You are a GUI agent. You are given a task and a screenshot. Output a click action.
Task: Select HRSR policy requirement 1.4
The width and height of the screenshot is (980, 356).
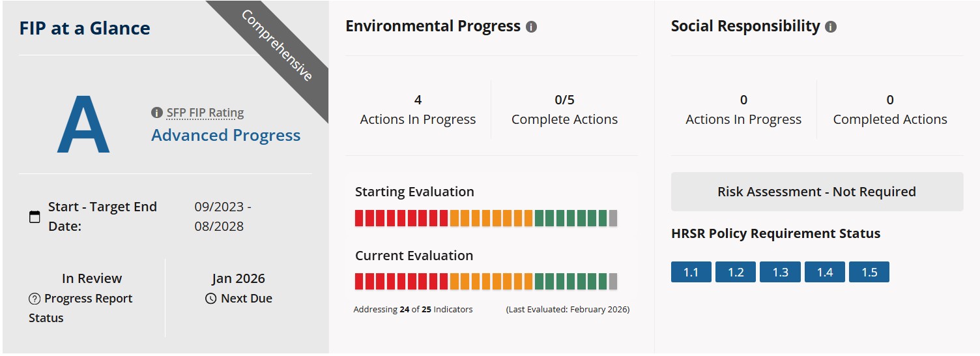(x=825, y=272)
